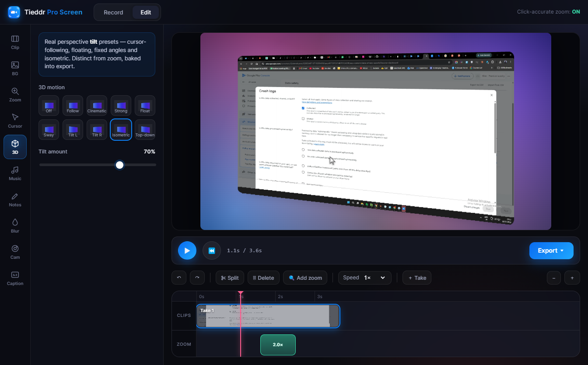
Task: Click the 2s mark on timeline ruler
Action: (280, 296)
